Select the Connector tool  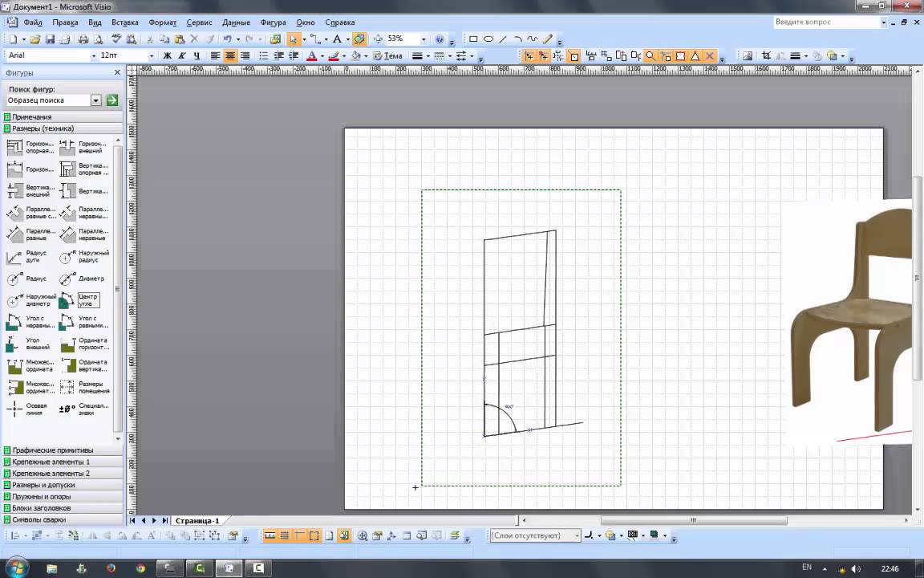tap(314, 39)
